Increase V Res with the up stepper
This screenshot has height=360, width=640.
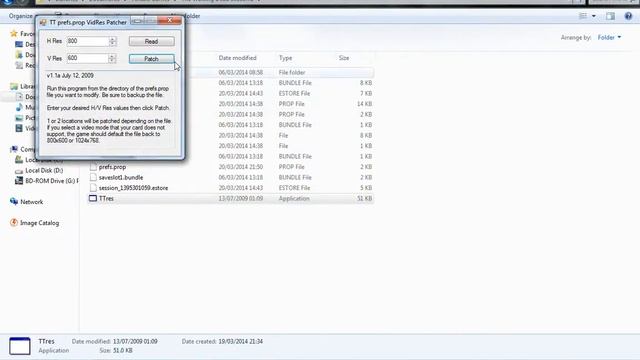112,56
